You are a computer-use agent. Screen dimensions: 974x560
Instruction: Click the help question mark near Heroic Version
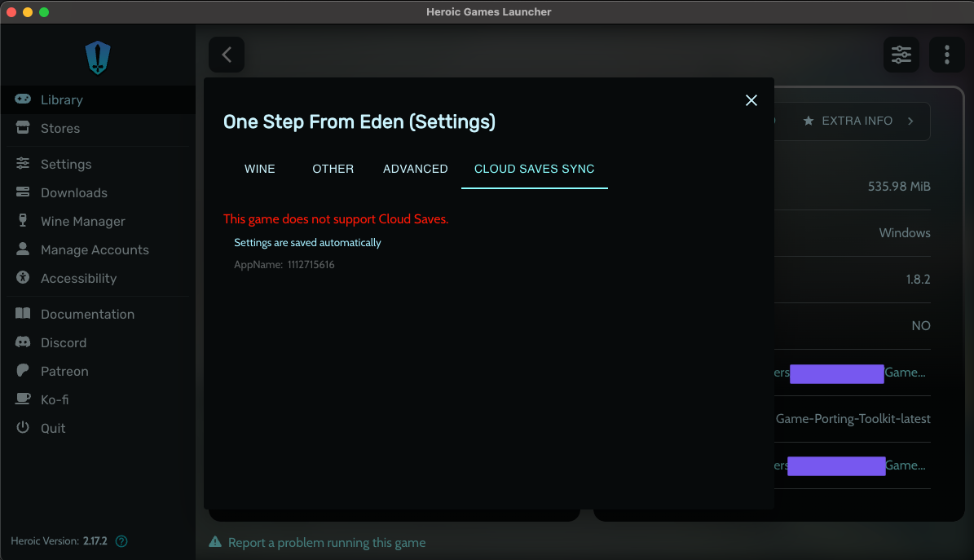tap(121, 541)
